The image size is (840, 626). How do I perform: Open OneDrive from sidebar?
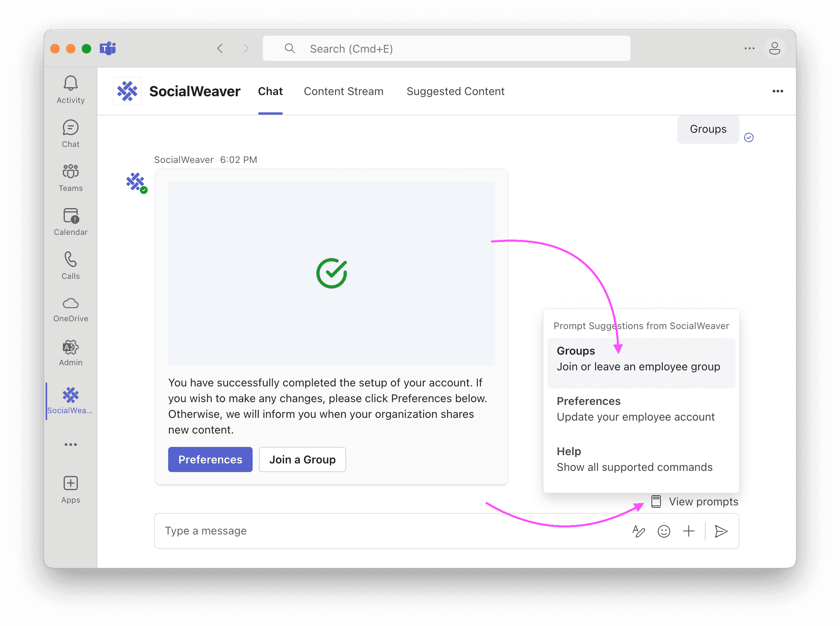(x=71, y=309)
